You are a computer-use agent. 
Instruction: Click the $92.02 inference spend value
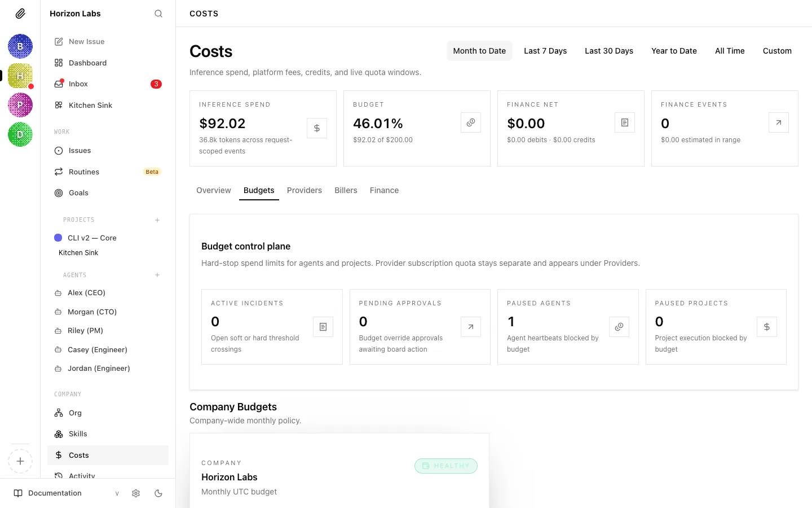pos(222,124)
